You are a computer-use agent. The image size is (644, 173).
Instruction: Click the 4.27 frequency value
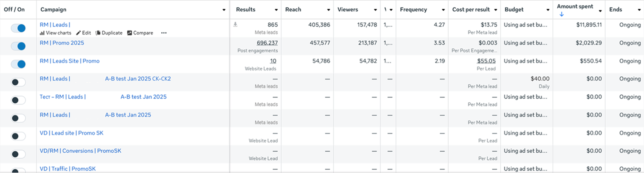[439, 25]
